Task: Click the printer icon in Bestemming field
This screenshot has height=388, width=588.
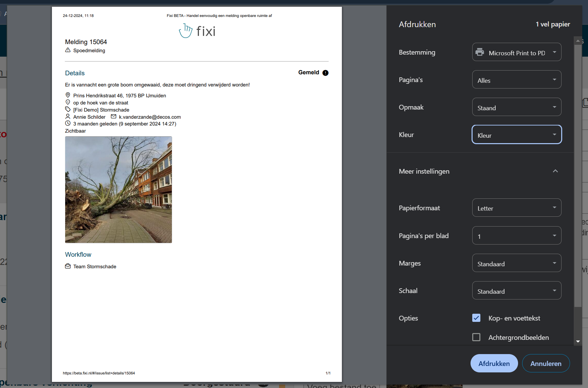Action: [x=480, y=52]
